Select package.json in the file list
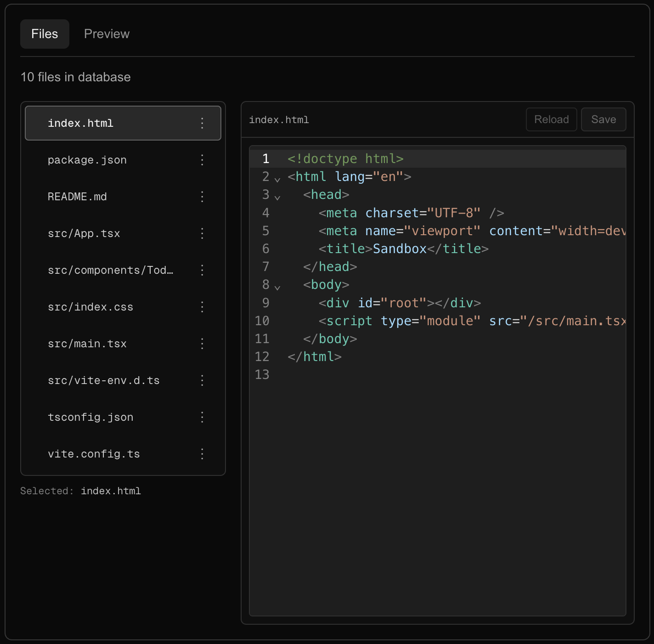Image resolution: width=654 pixels, height=644 pixels. click(x=87, y=160)
